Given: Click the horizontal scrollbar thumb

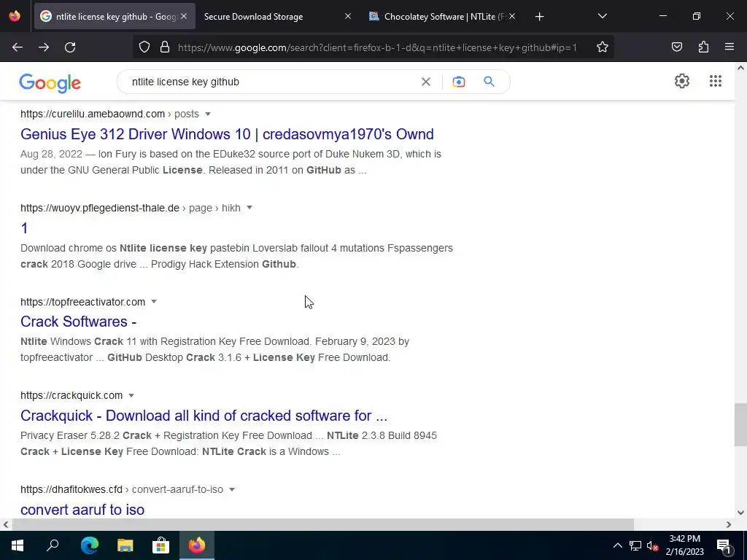Looking at the screenshot, I should [323, 525].
